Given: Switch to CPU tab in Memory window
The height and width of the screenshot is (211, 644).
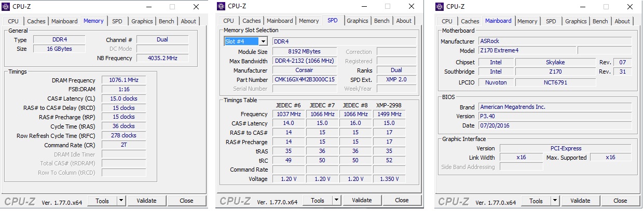Looking at the screenshot, I should [13, 21].
